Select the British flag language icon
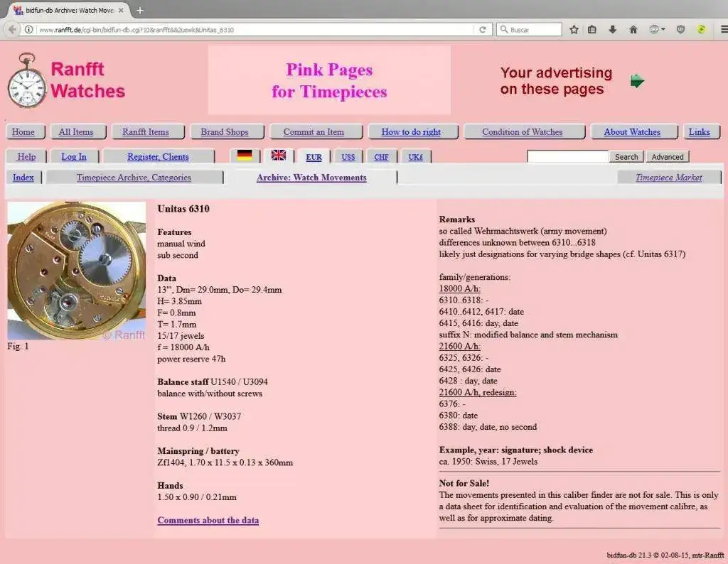 click(x=279, y=156)
